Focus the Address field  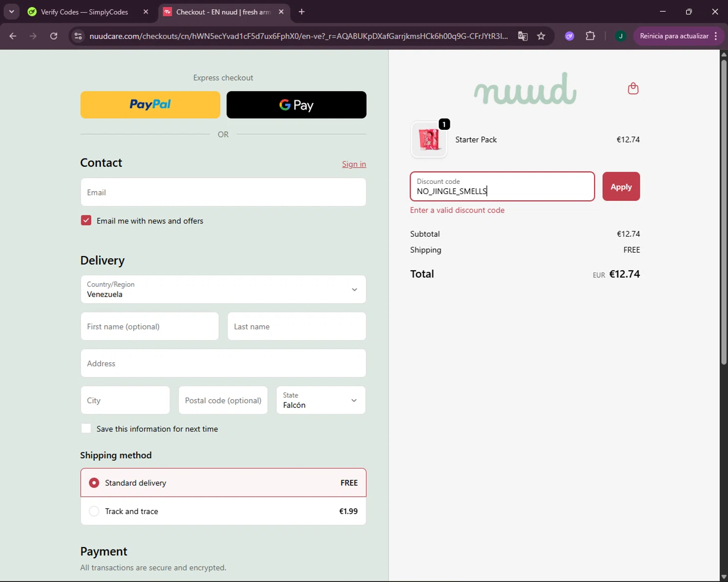(223, 363)
